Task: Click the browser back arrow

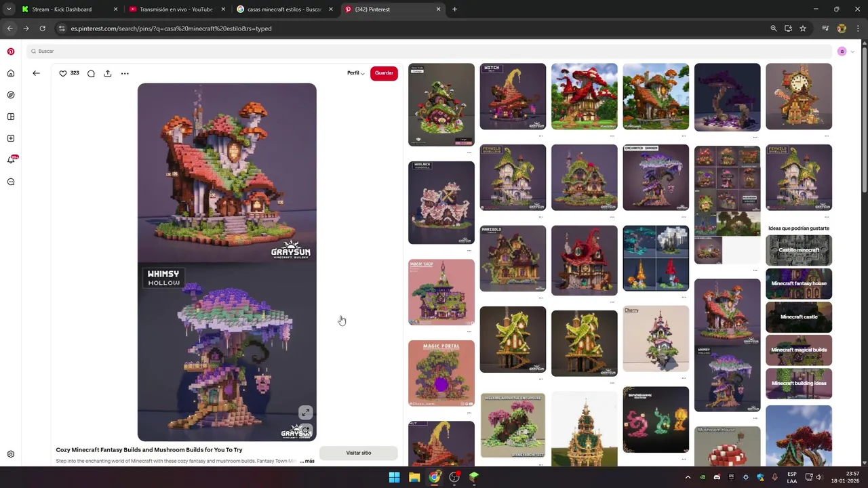Action: (x=9, y=28)
